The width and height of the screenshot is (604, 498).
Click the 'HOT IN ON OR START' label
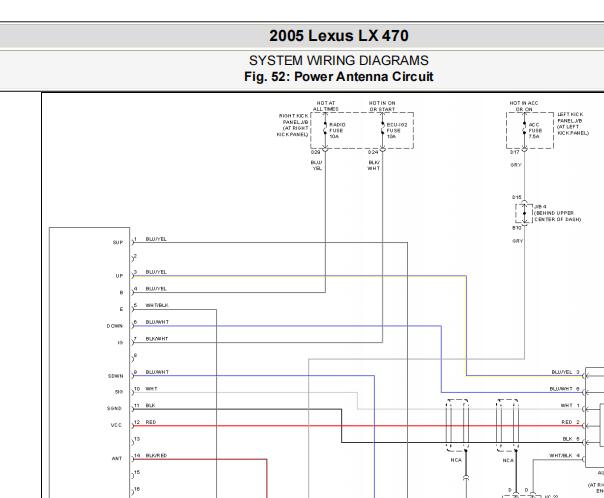point(382,106)
